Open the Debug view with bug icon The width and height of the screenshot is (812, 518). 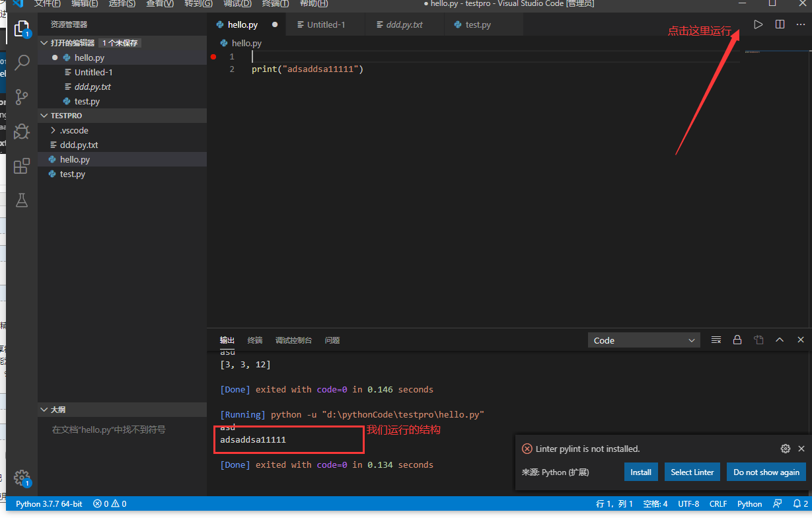coord(22,131)
